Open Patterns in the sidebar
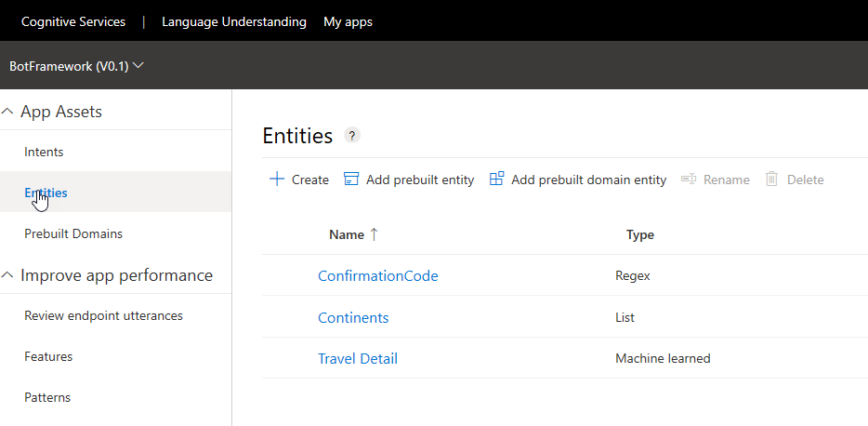The height and width of the screenshot is (426, 868). click(47, 398)
